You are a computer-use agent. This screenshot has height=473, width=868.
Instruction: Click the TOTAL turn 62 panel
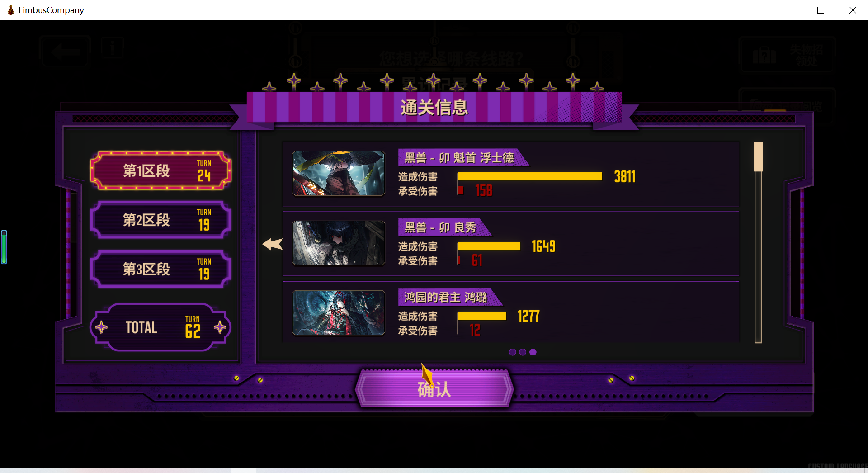(161, 327)
